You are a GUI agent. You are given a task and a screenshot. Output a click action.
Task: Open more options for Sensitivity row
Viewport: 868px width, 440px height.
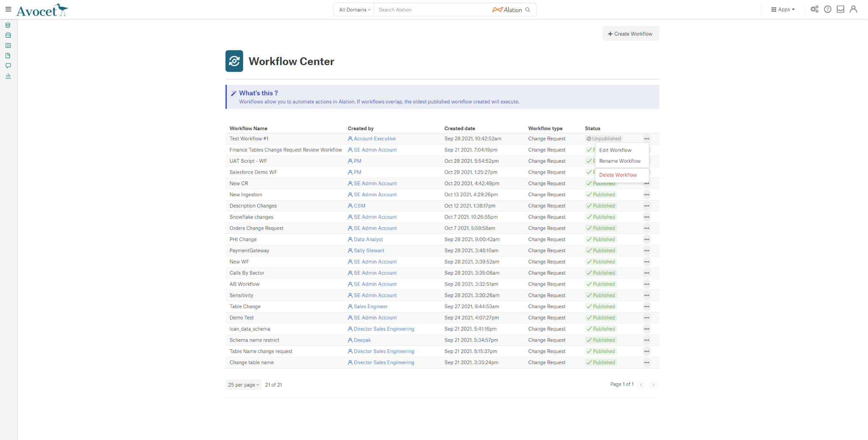(x=647, y=295)
